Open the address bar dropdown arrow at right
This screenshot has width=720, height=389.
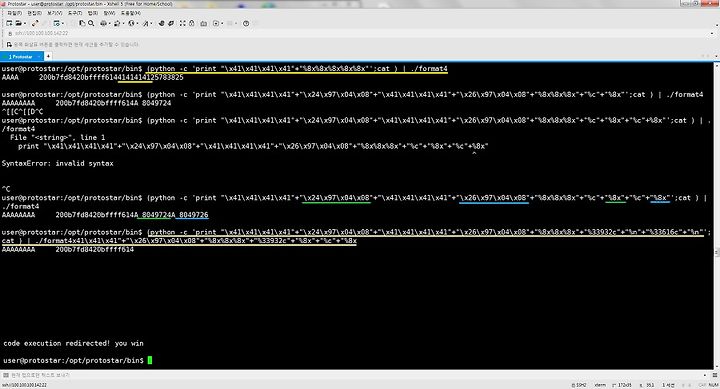[x=711, y=34]
